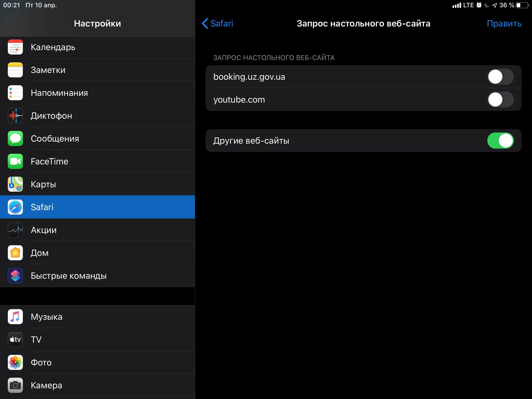Select the Voice Memos icon
The image size is (532, 399).
15,116
